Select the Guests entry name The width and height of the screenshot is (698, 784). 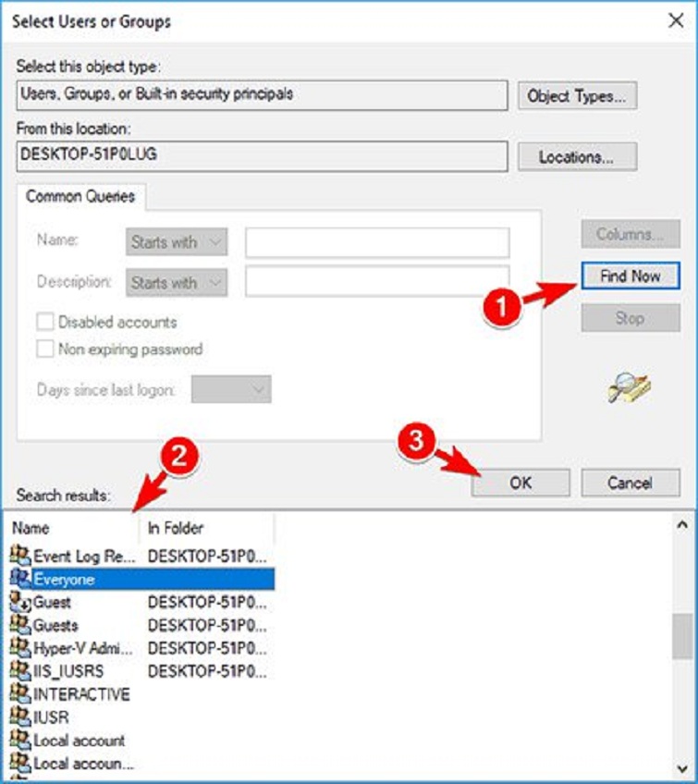(x=55, y=625)
